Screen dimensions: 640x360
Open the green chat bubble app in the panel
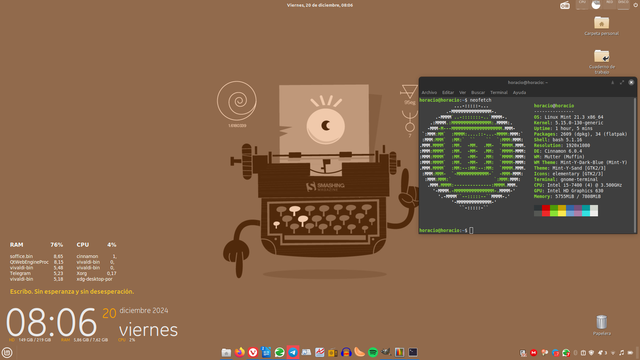click(x=280, y=352)
